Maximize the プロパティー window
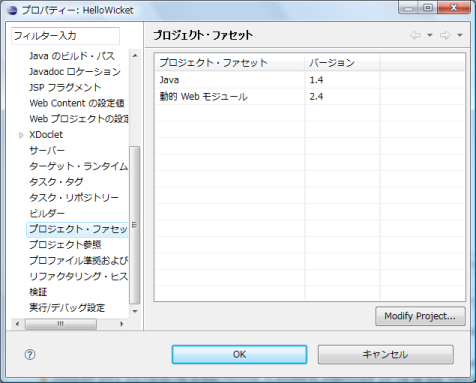 (x=428, y=8)
